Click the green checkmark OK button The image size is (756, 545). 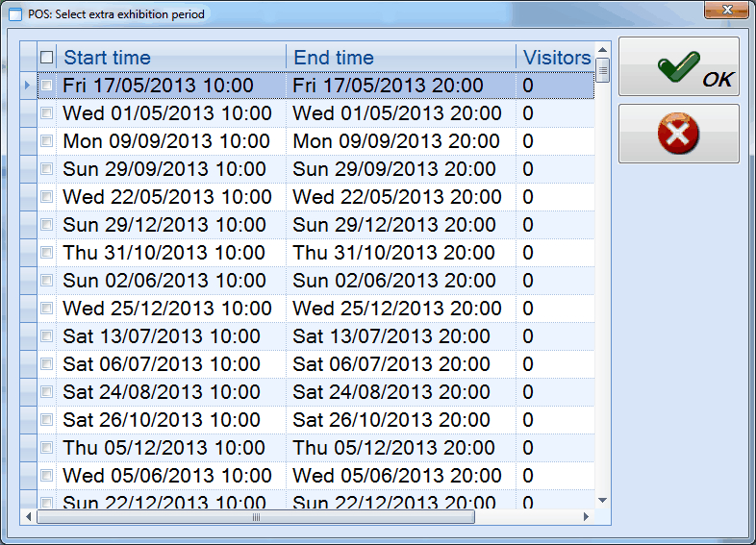(x=678, y=66)
